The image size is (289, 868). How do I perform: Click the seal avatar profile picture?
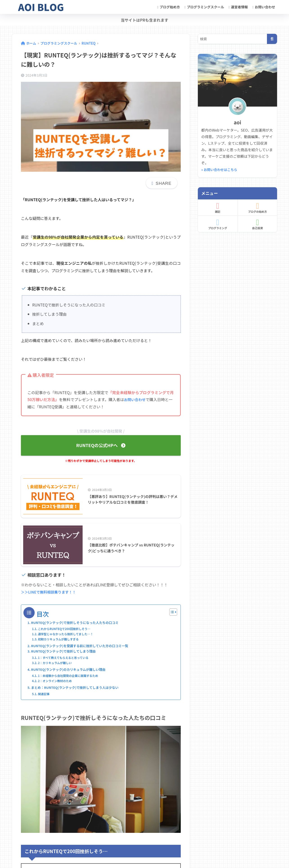[237, 107]
